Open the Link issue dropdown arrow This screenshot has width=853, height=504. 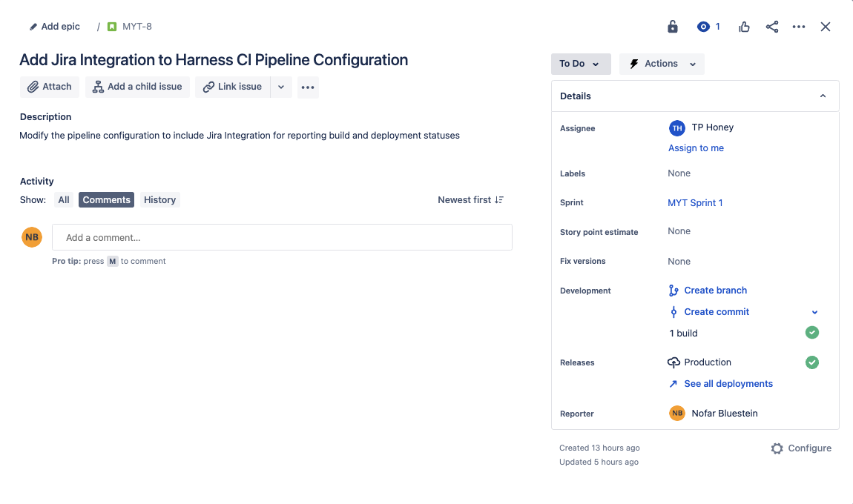pos(281,87)
